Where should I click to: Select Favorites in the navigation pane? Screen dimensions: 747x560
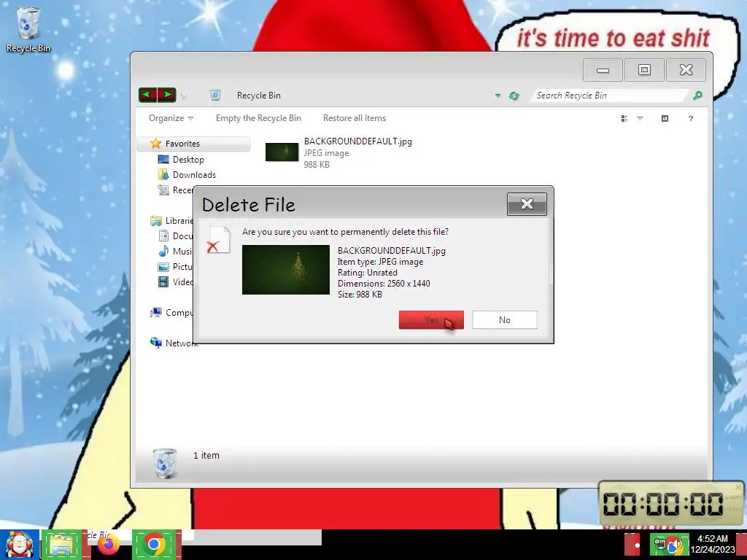click(193, 144)
